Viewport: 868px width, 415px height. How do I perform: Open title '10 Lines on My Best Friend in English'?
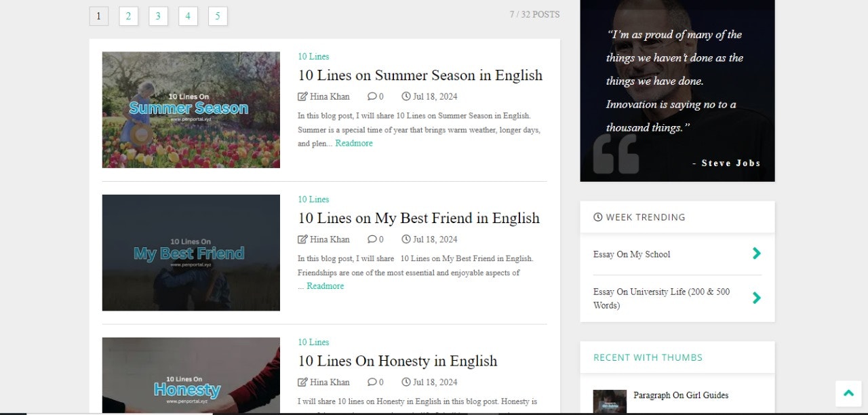pos(419,218)
